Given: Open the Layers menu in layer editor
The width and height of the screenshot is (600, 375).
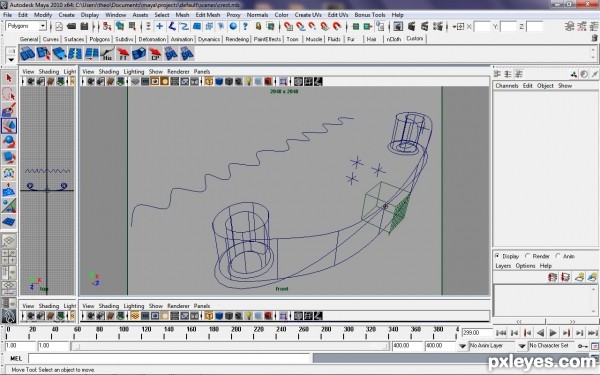Looking at the screenshot, I should [503, 266].
